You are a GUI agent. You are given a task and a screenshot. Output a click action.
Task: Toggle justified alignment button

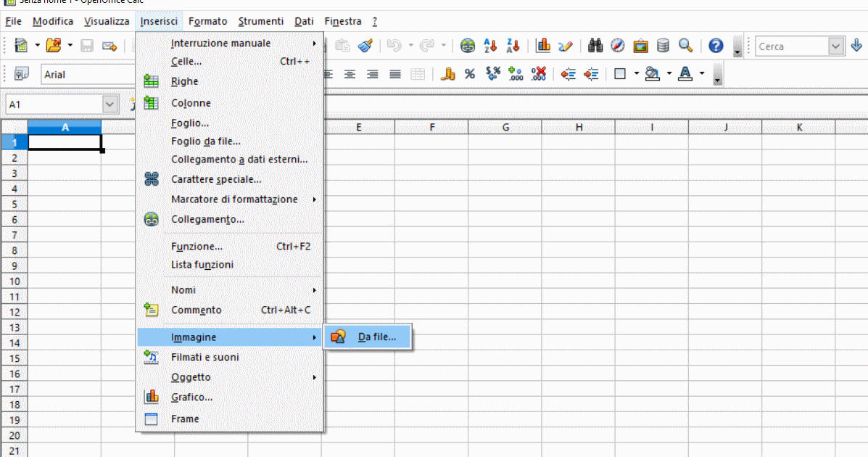[x=395, y=74]
